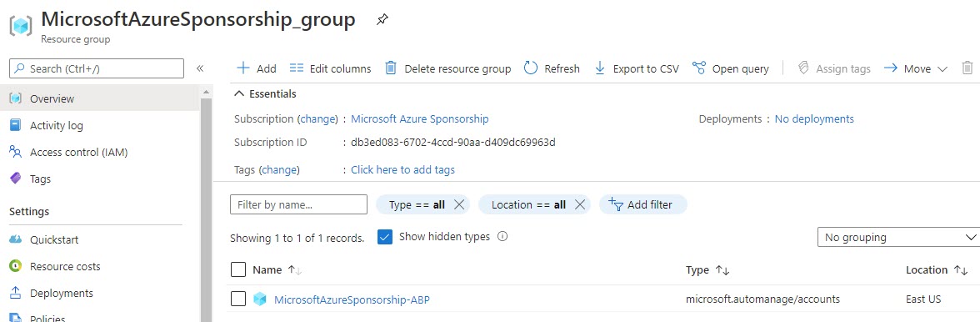Click the Add plus icon
The width and height of the screenshot is (980, 322).
click(x=243, y=68)
